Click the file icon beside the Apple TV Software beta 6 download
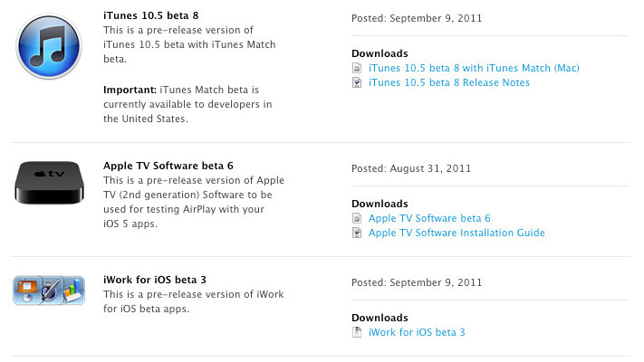 tap(357, 218)
